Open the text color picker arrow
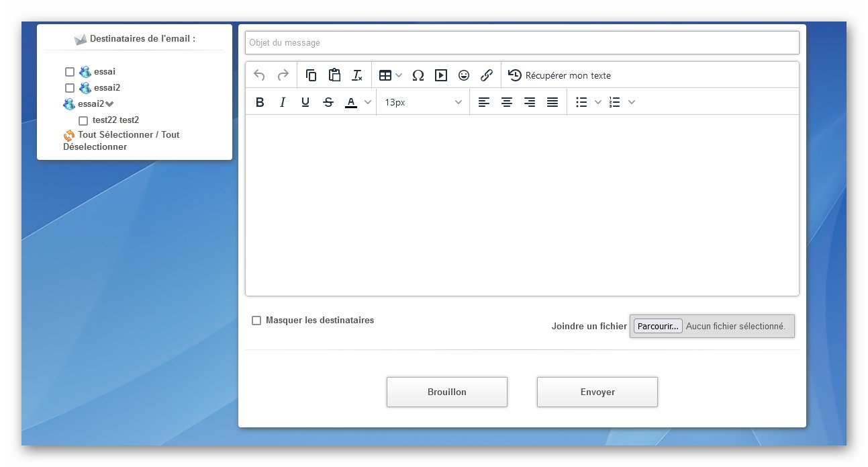 (368, 102)
